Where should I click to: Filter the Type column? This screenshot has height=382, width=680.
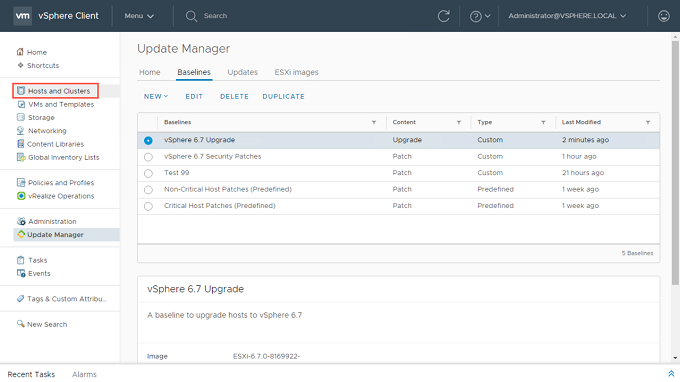coord(543,123)
